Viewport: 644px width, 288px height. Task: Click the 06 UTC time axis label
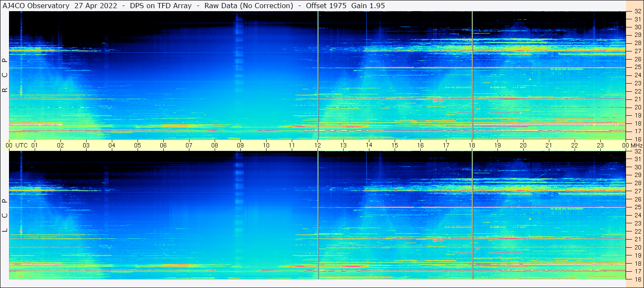point(163,145)
